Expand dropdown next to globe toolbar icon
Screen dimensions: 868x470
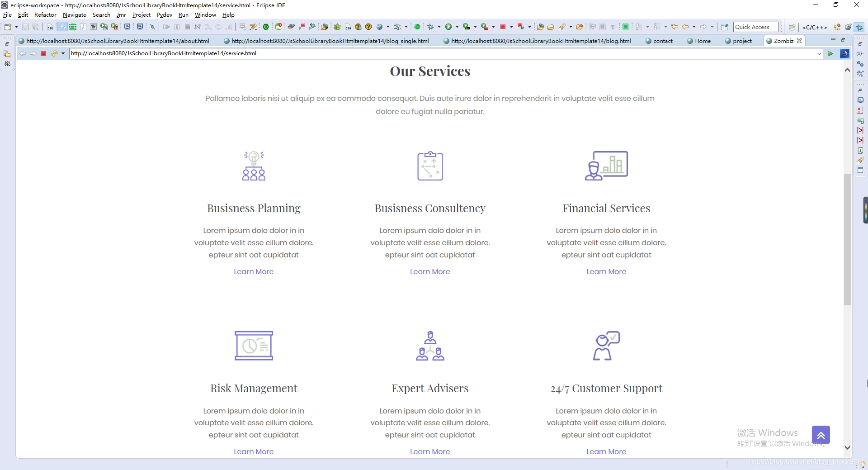[388, 27]
